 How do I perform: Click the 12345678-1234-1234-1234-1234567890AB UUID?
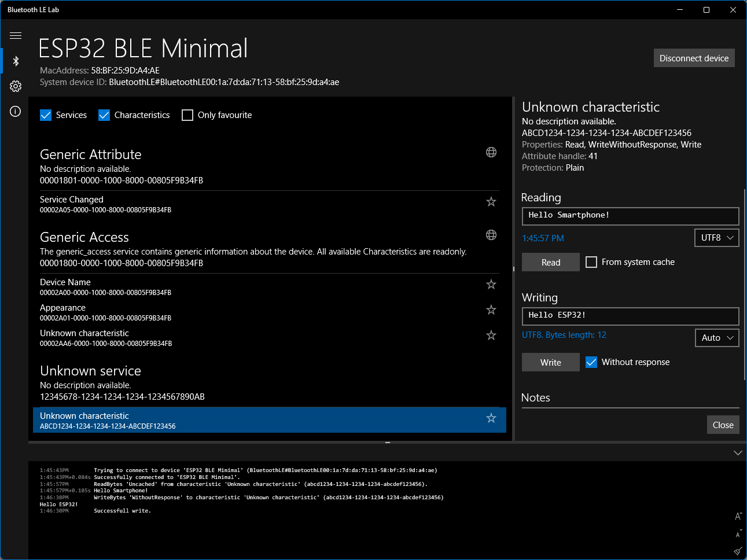point(122,397)
